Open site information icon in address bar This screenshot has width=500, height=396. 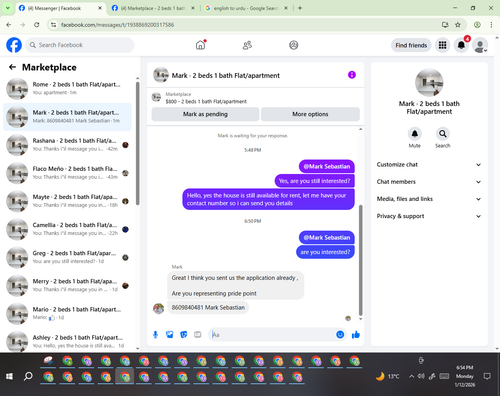tap(53, 25)
